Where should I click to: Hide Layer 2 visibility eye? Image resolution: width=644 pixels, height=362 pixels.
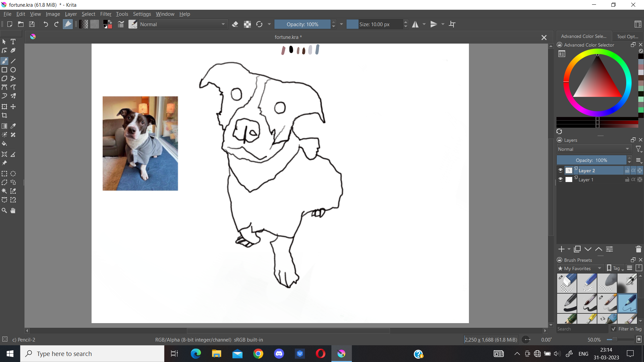tap(560, 170)
